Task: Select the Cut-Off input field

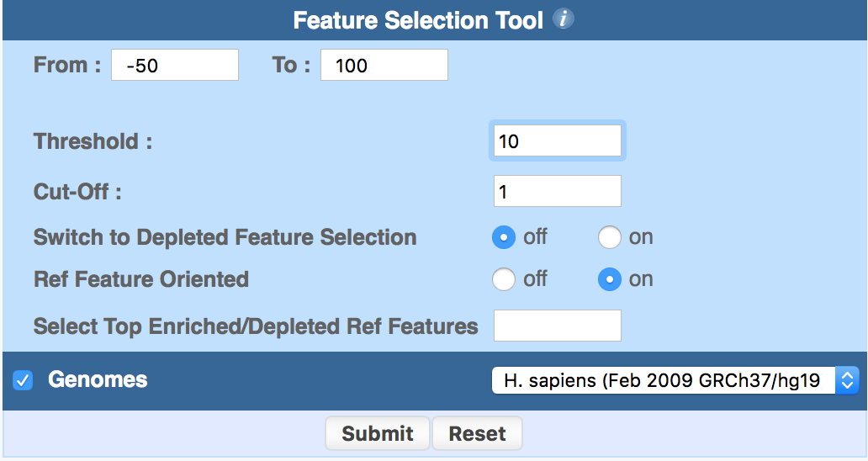Action: [558, 192]
